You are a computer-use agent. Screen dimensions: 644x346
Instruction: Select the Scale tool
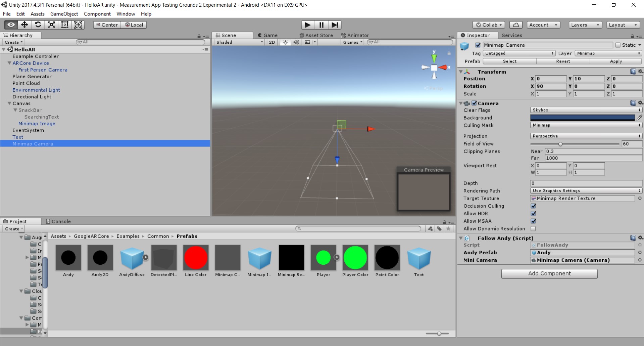point(51,25)
